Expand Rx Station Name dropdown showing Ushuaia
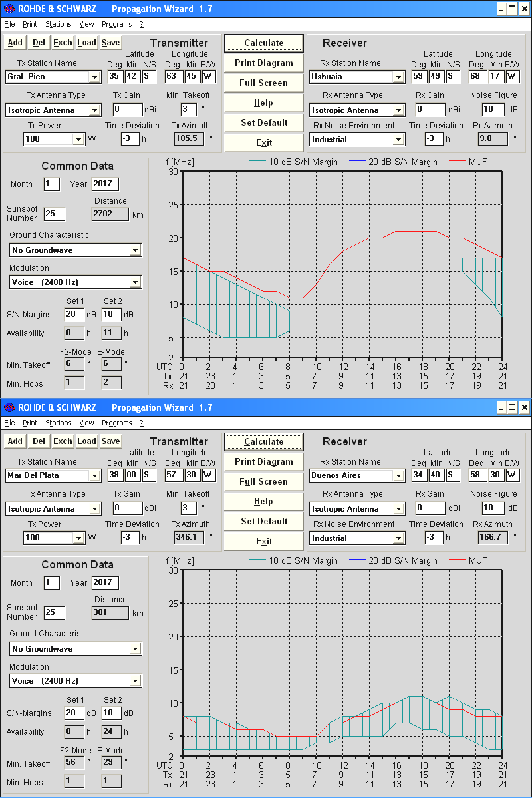Screen dimensions: 532x798 (x=399, y=77)
